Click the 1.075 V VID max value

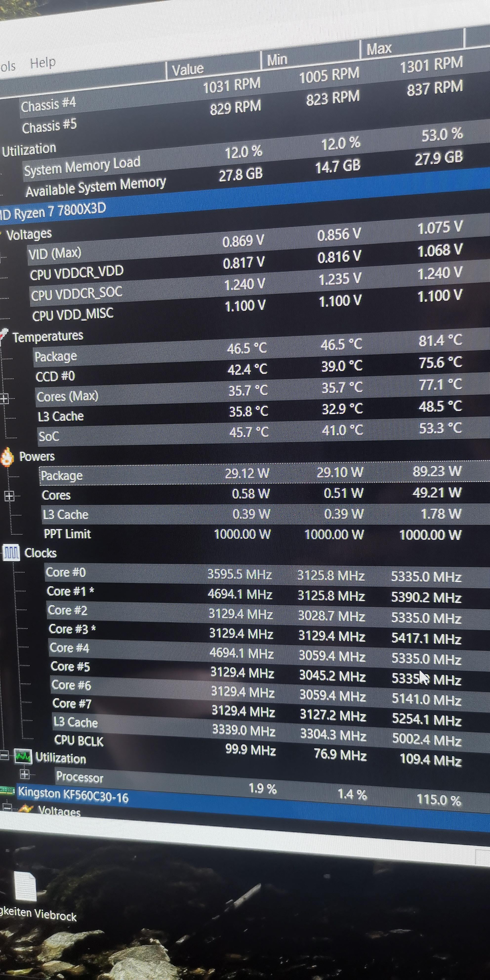point(440,227)
